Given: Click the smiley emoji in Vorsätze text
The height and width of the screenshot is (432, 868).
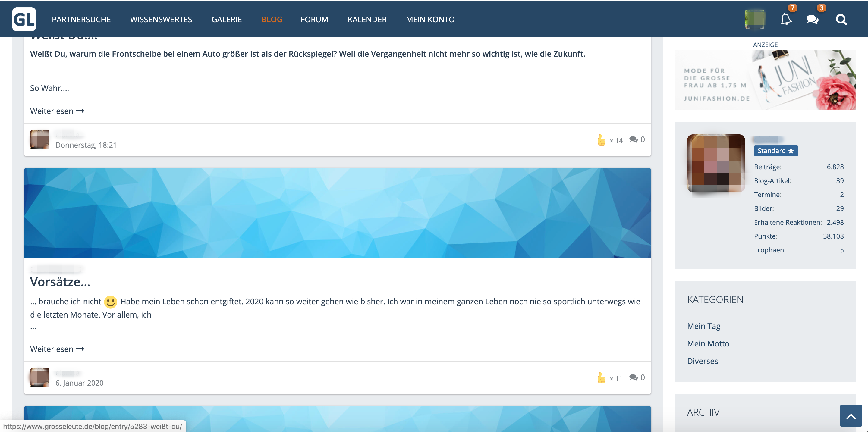Looking at the screenshot, I should (110, 302).
